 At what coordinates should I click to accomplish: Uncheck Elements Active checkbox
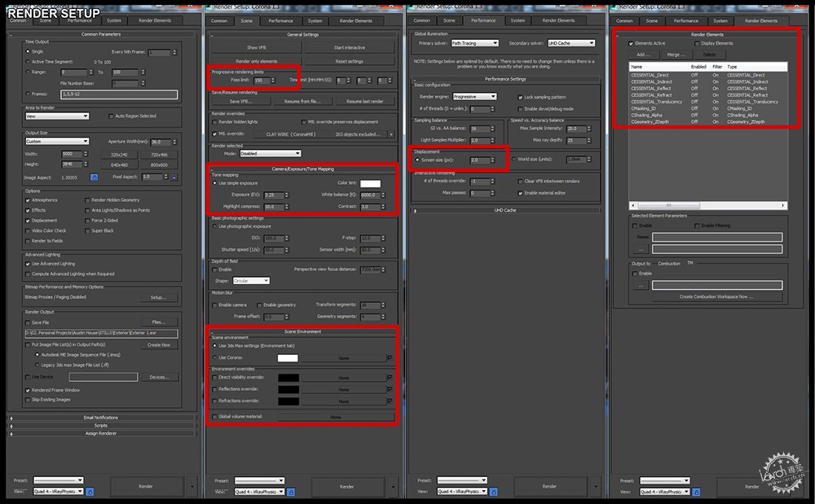(631, 44)
